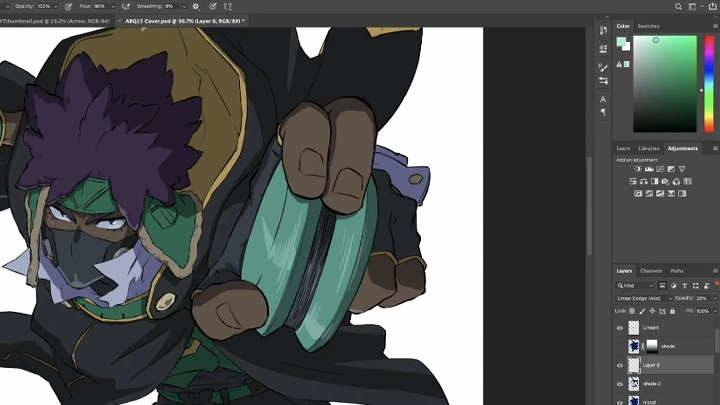Open the Adjustments panel flyout menu
The image size is (720, 405).
point(715,148)
